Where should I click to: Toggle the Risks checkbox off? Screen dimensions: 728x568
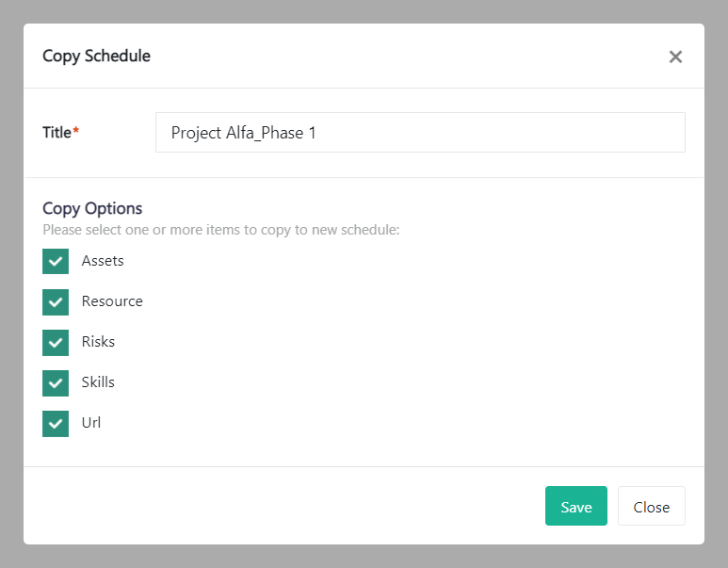click(x=56, y=342)
